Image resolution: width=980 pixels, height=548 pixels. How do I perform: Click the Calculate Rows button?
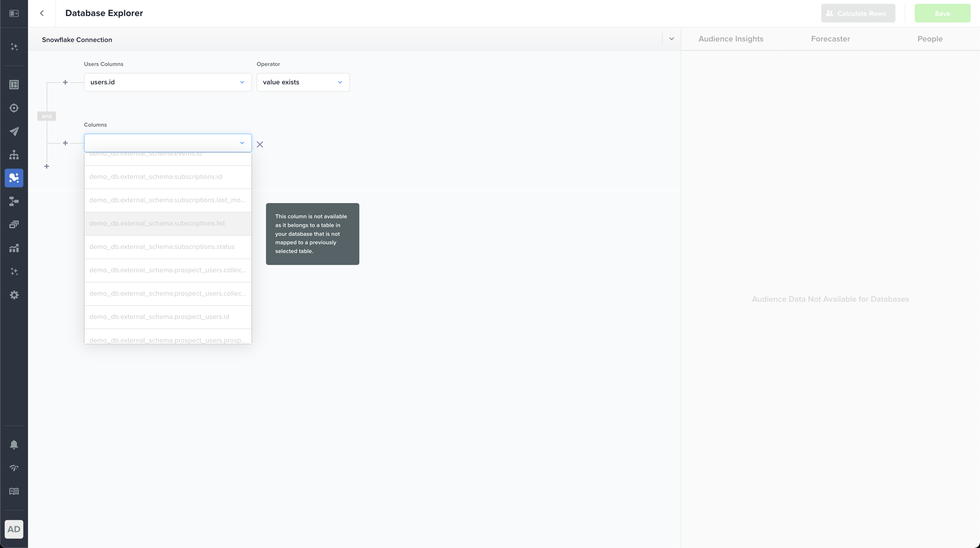[858, 13]
